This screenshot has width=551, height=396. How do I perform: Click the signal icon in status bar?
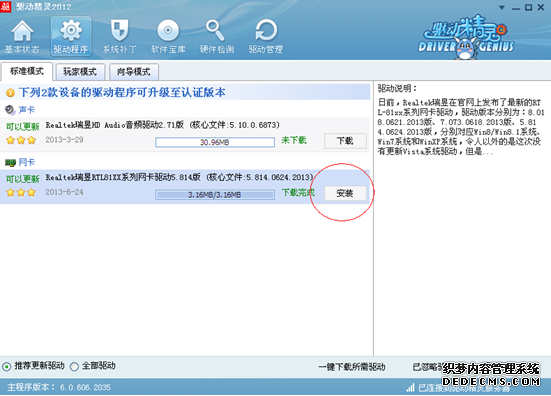coord(410,388)
